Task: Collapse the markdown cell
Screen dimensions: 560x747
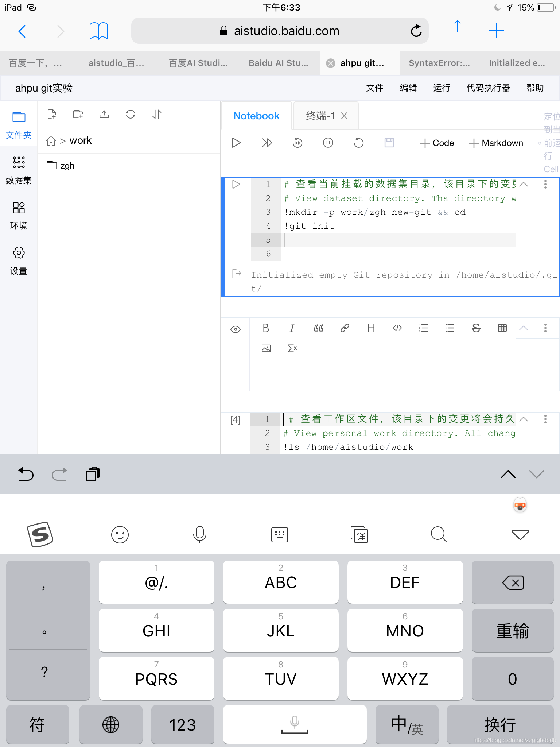Action: pyautogui.click(x=524, y=328)
